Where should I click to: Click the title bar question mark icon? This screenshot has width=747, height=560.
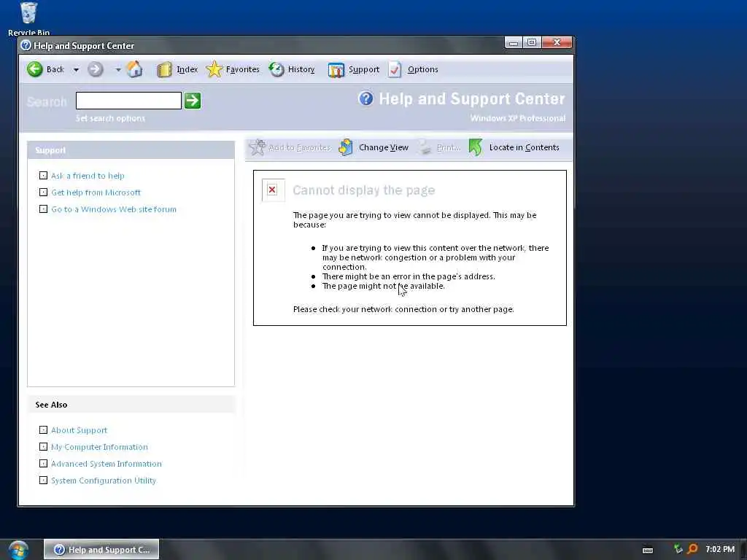click(x=26, y=46)
